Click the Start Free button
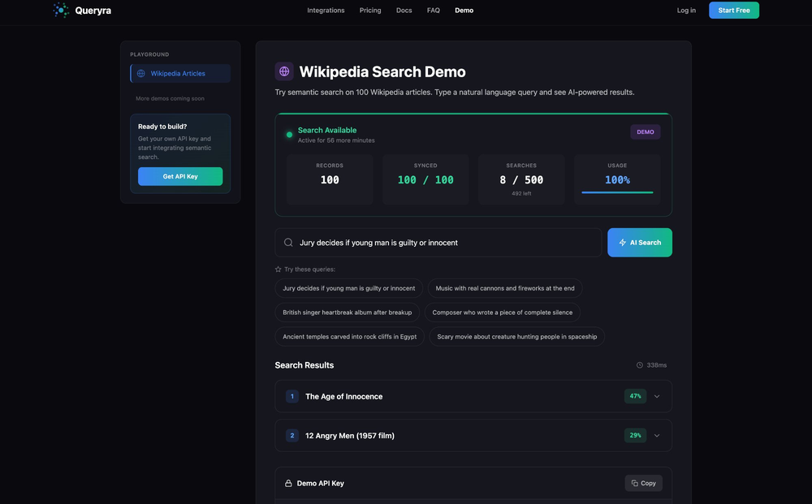 pos(734,9)
